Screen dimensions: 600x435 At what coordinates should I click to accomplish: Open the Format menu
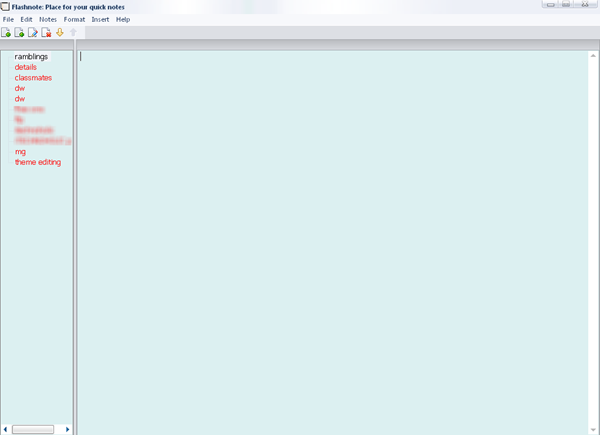(74, 20)
